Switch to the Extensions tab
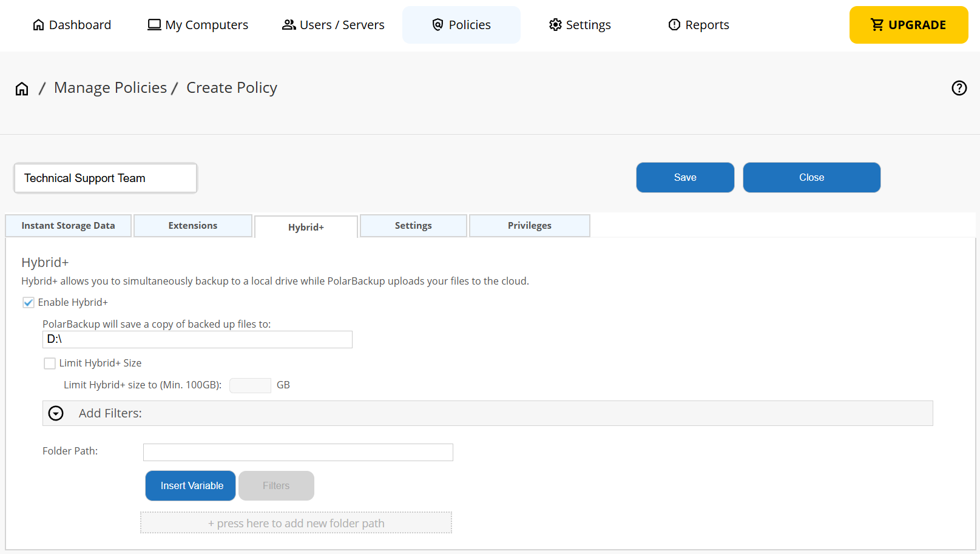980x554 pixels. point(192,225)
